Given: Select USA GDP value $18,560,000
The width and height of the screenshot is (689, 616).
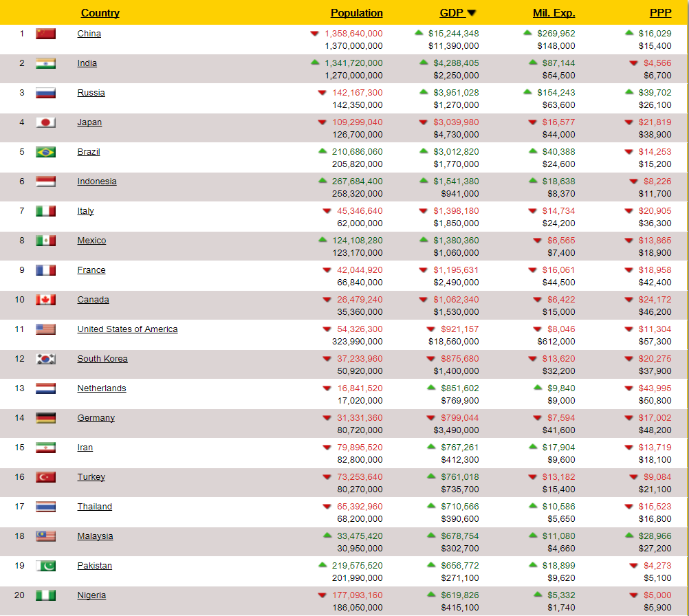Looking at the screenshot, I should pyautogui.click(x=453, y=342).
